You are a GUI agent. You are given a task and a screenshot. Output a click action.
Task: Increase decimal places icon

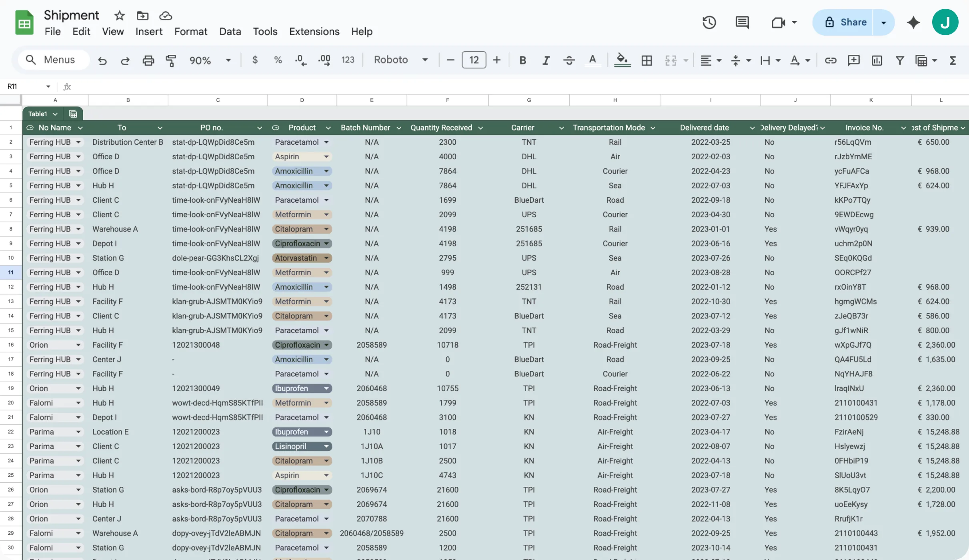point(324,60)
